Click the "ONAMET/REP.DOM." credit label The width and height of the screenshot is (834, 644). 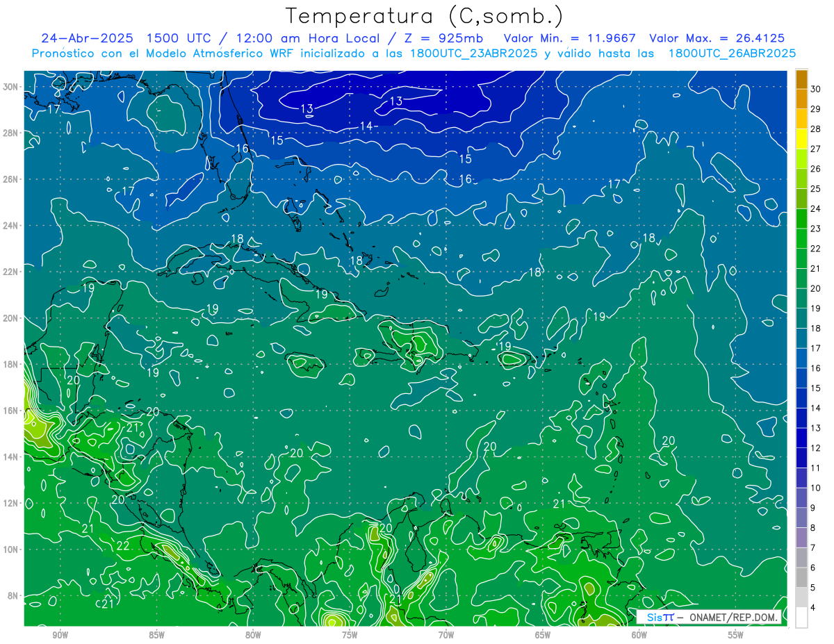[733, 617]
